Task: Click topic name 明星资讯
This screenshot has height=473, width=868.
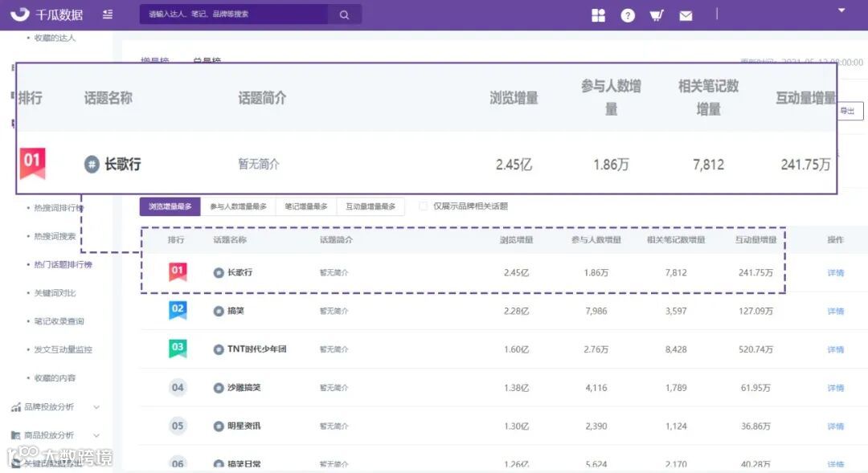Action: (244, 426)
